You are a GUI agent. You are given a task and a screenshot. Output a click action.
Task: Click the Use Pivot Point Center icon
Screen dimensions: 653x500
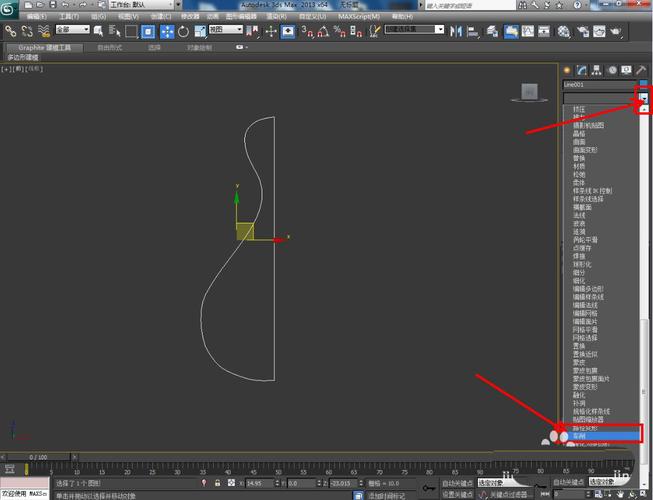[252, 32]
